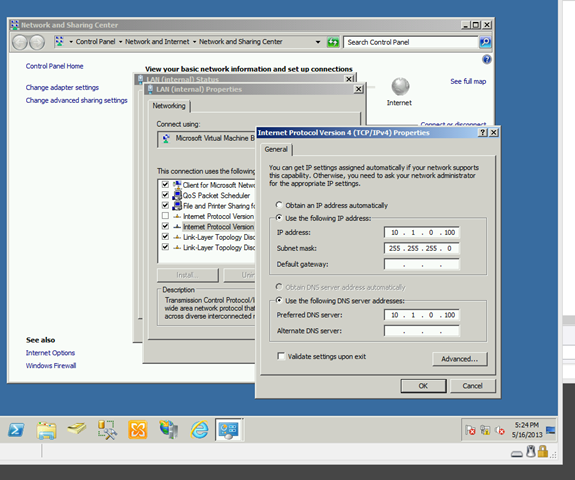Open Change advanced sharing settings link
Viewport: 575px width, 480px height.
76,100
